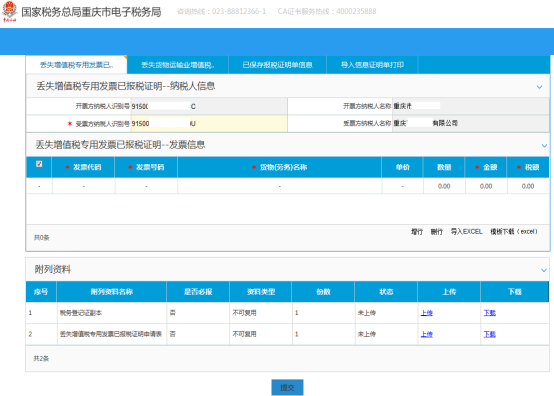Collapse the 发票信息 section chevron
Image resolution: width=554 pixels, height=396 pixels.
[x=544, y=146]
